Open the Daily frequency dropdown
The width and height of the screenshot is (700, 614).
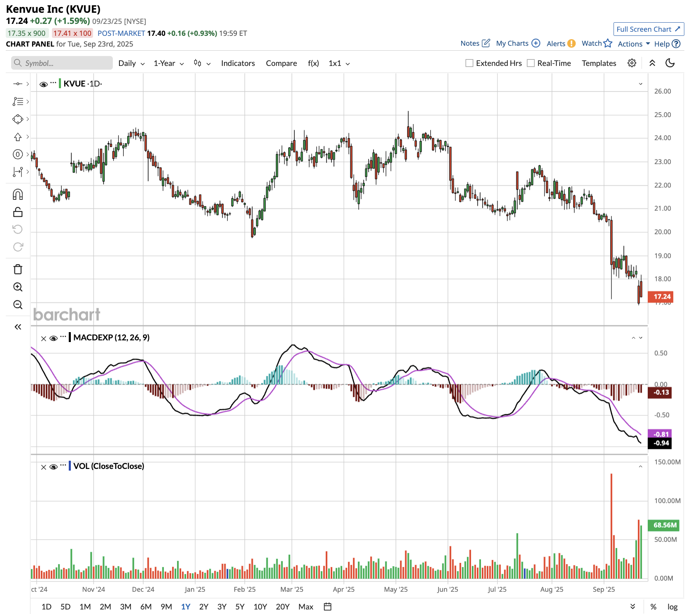coord(131,63)
